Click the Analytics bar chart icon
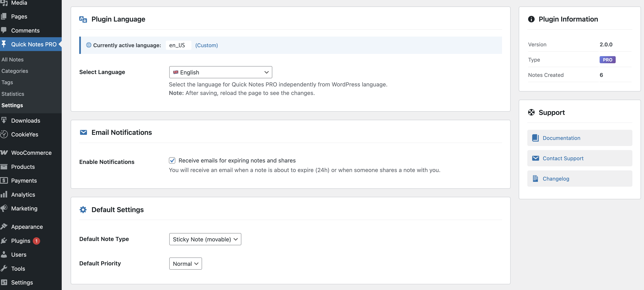 click(x=4, y=194)
